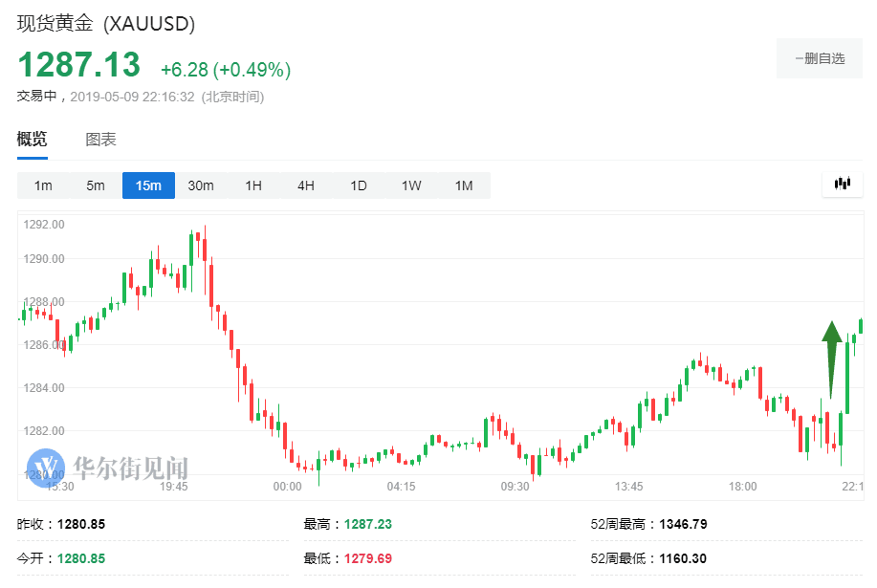Open the candlestick chart type icon
The image size is (877, 588).
tap(843, 184)
